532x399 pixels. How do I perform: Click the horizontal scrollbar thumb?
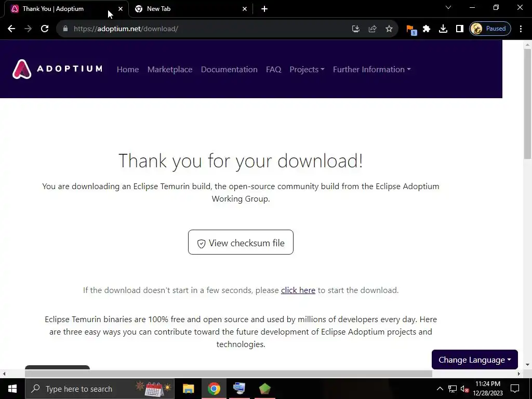pyautogui.click(x=229, y=374)
